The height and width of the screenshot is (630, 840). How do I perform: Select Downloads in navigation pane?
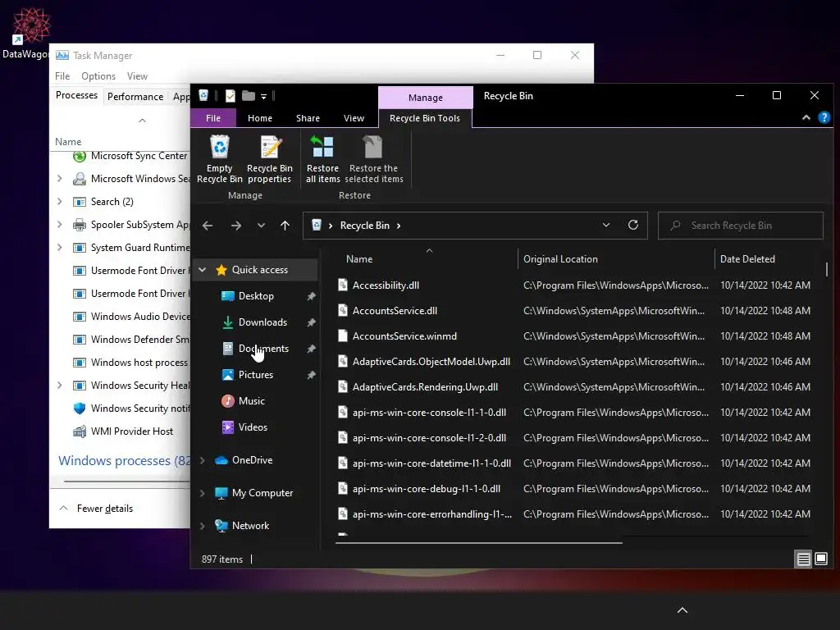pos(262,322)
